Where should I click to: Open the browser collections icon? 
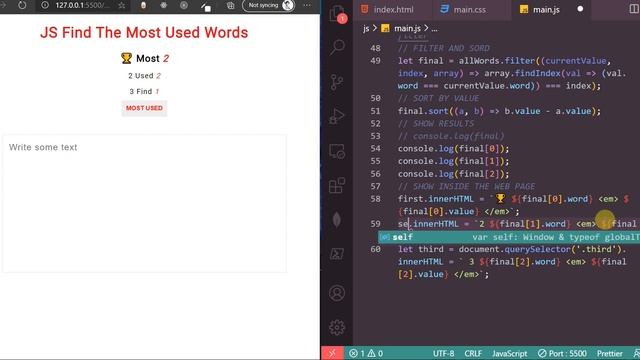(x=231, y=6)
